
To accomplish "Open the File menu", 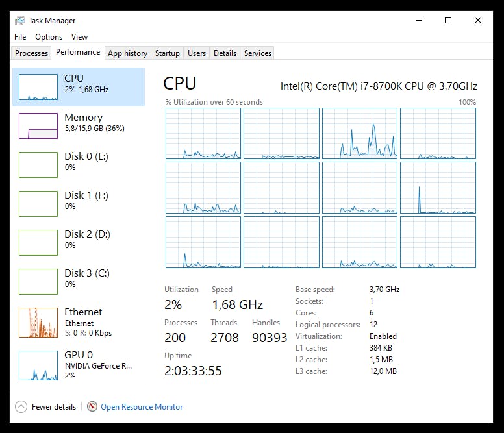I will click(20, 37).
